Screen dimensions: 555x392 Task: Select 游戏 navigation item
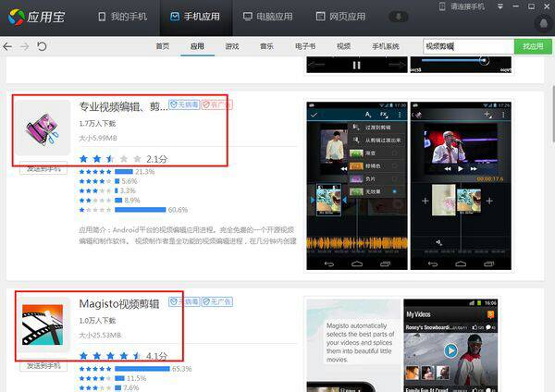click(x=232, y=46)
